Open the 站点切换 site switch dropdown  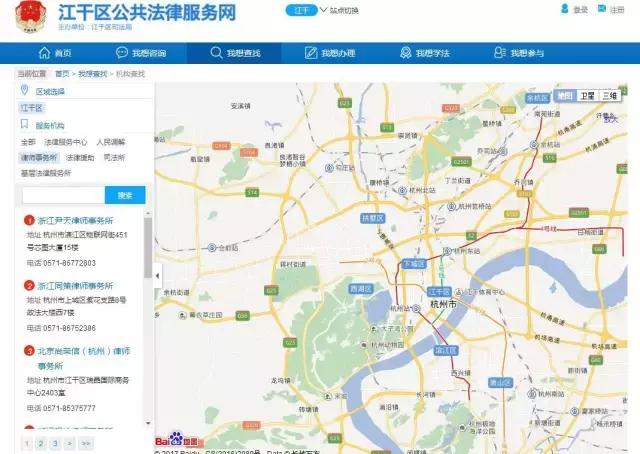[339, 10]
